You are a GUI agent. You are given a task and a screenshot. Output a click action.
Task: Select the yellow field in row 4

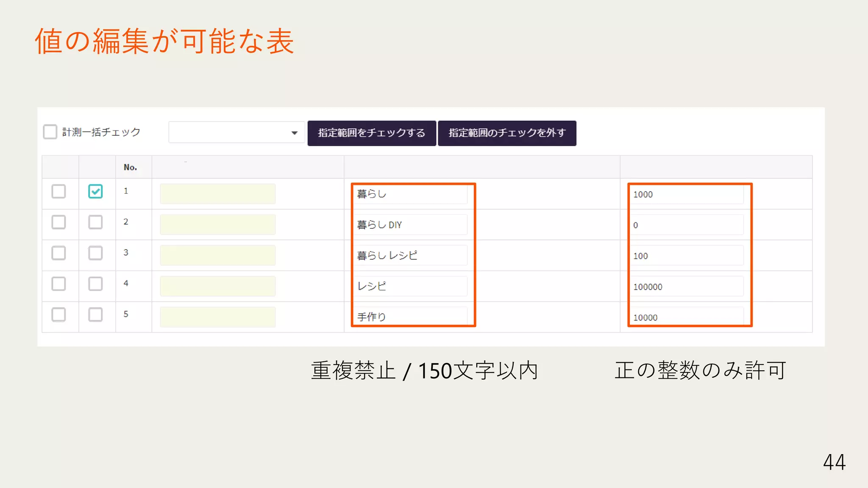pyautogui.click(x=218, y=286)
